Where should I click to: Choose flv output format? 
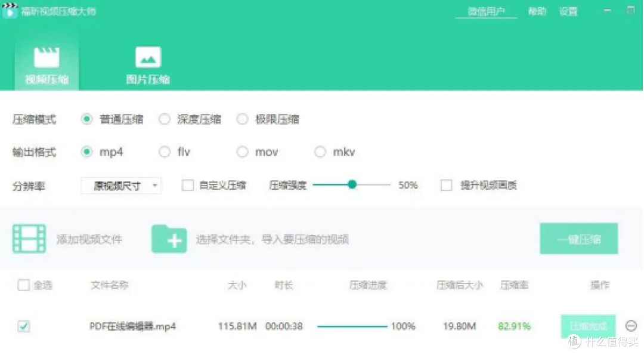click(x=165, y=152)
